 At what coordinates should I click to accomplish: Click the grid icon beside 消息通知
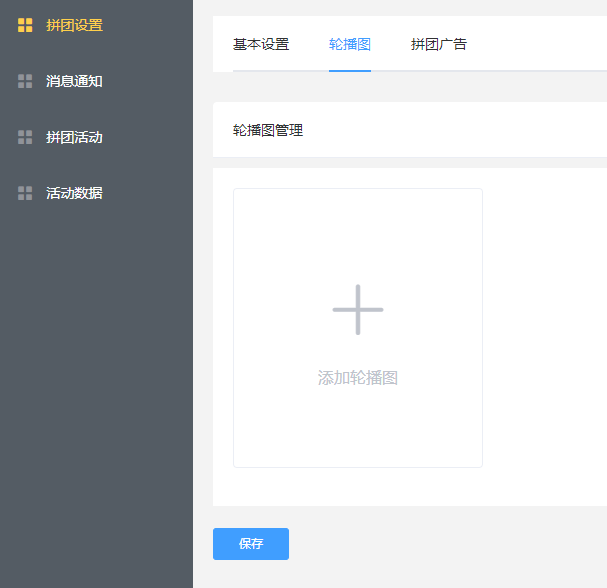[25, 81]
